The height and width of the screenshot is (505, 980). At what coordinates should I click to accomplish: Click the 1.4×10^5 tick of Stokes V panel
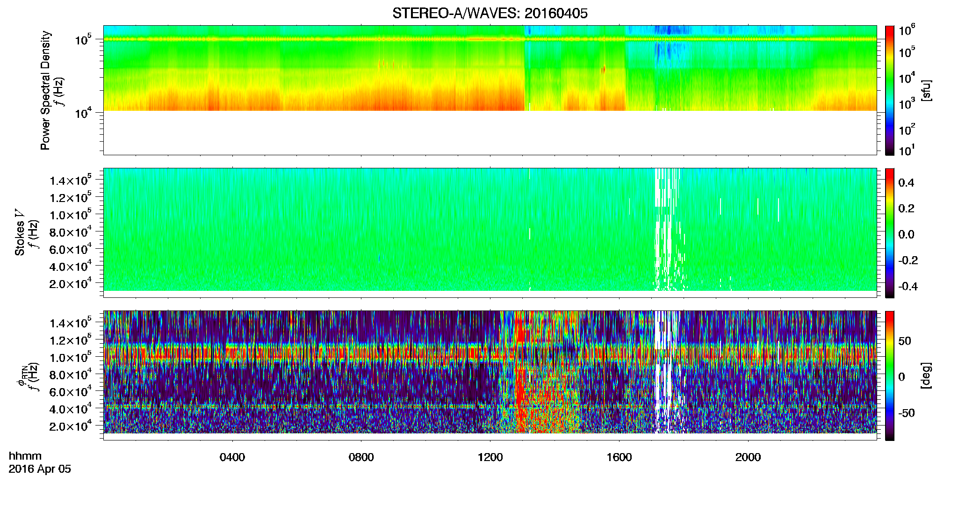70,180
